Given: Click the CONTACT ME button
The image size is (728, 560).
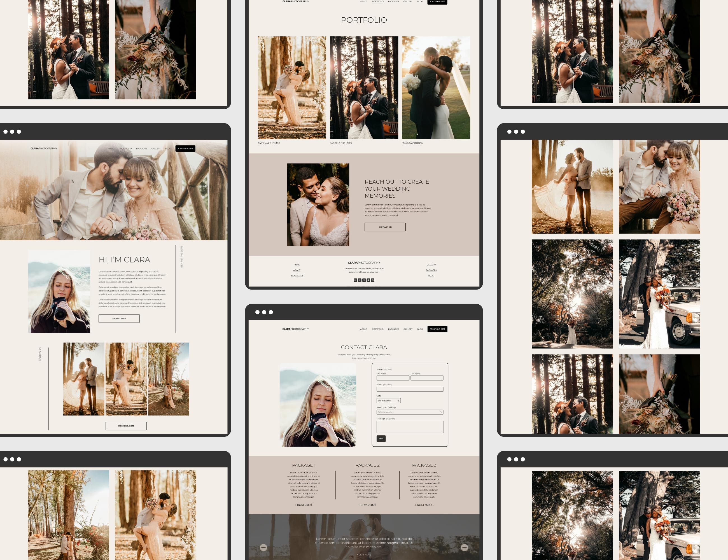Looking at the screenshot, I should [x=385, y=227].
